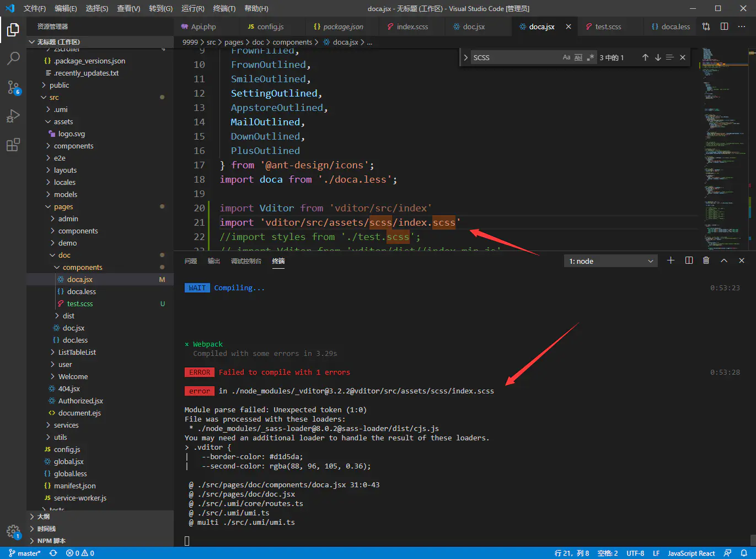Viewport: 756px width, 559px height.
Task: Open the Source Control view
Action: (x=13, y=87)
